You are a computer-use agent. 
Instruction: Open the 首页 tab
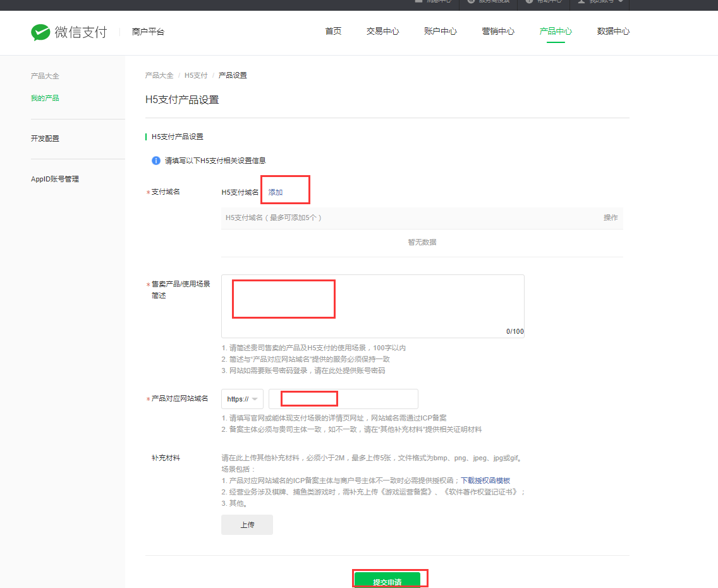333,31
